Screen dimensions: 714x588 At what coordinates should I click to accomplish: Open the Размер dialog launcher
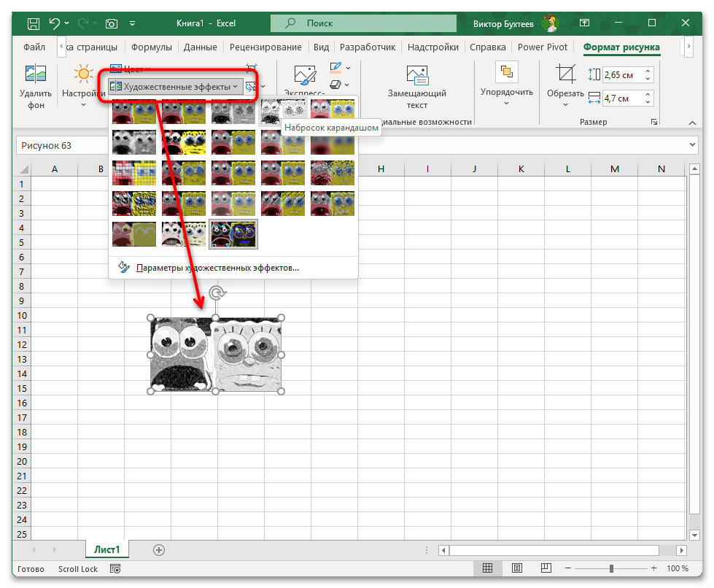[x=654, y=122]
